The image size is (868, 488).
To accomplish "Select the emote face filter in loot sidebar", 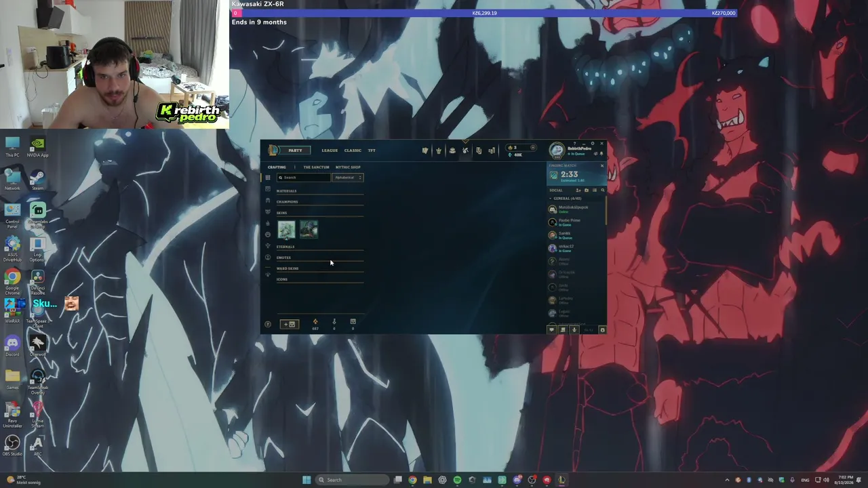I will (x=268, y=235).
